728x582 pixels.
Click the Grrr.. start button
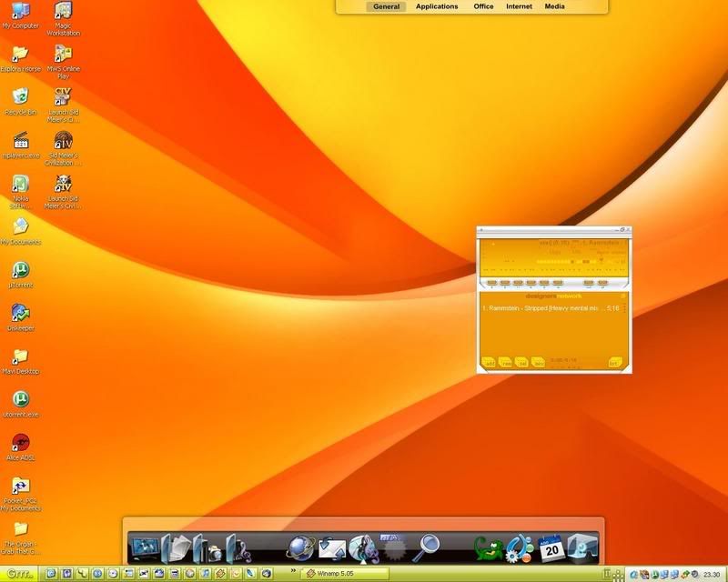(19, 574)
